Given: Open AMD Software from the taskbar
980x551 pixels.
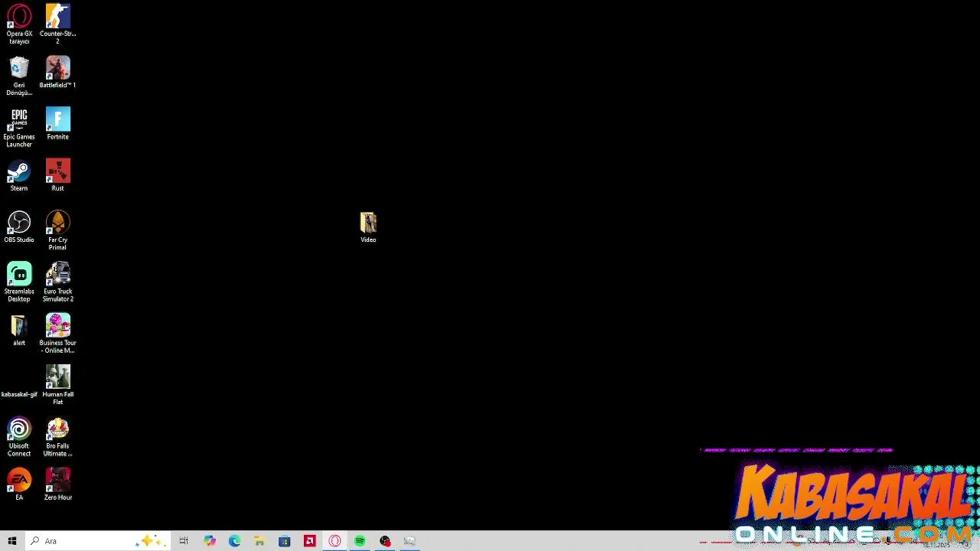Looking at the screenshot, I should coord(309,541).
